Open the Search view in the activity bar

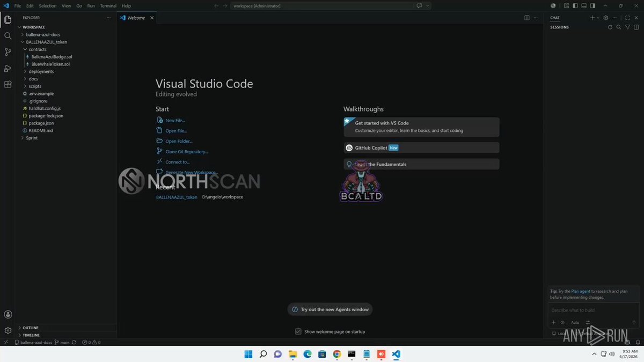point(8,36)
